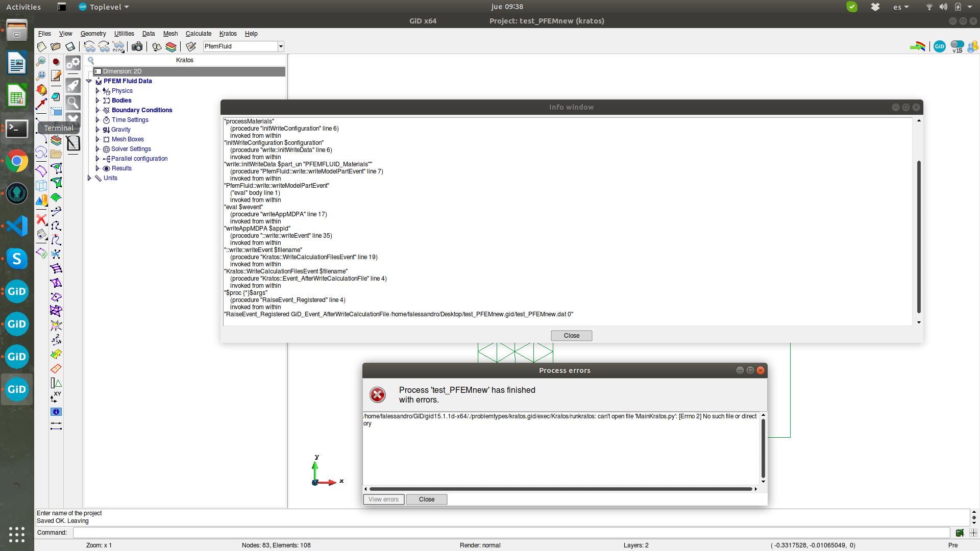Click the Undo view glasses icon
This screenshot has width=980, height=551.
tap(89, 46)
